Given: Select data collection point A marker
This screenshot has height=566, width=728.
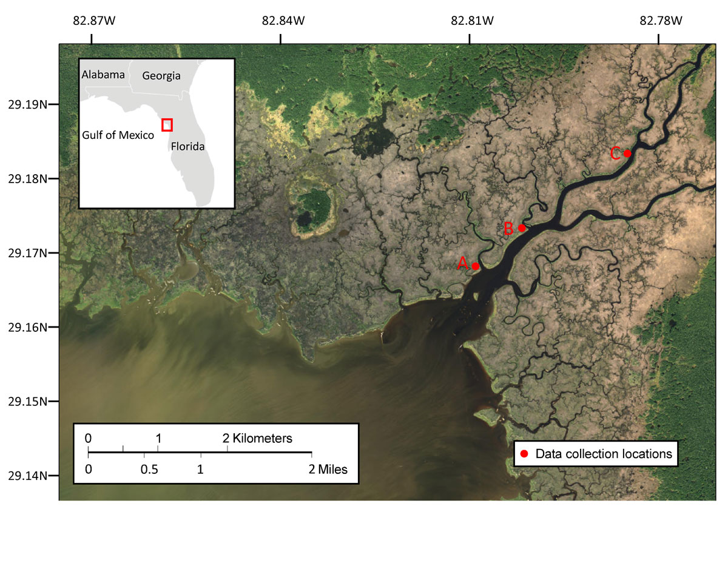Looking at the screenshot, I should click(476, 266).
